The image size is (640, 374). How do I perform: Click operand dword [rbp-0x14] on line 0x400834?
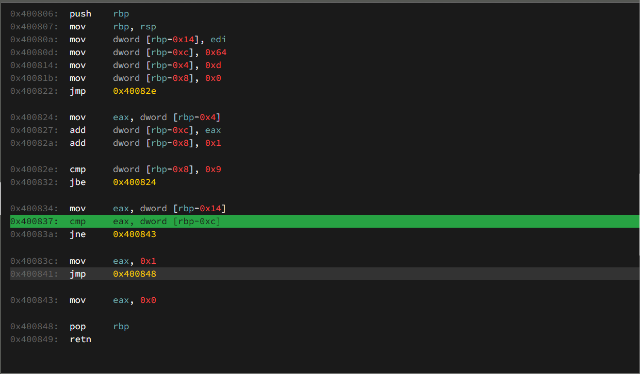click(183, 209)
